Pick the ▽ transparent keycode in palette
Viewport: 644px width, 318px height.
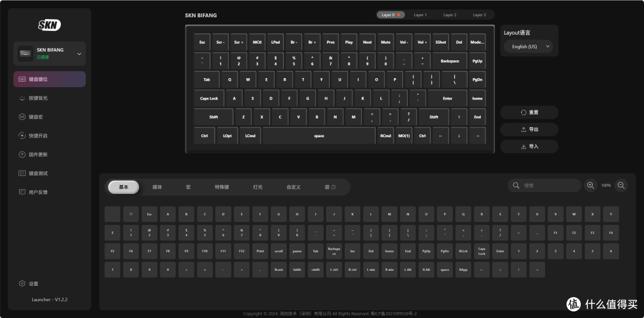pyautogui.click(x=131, y=214)
